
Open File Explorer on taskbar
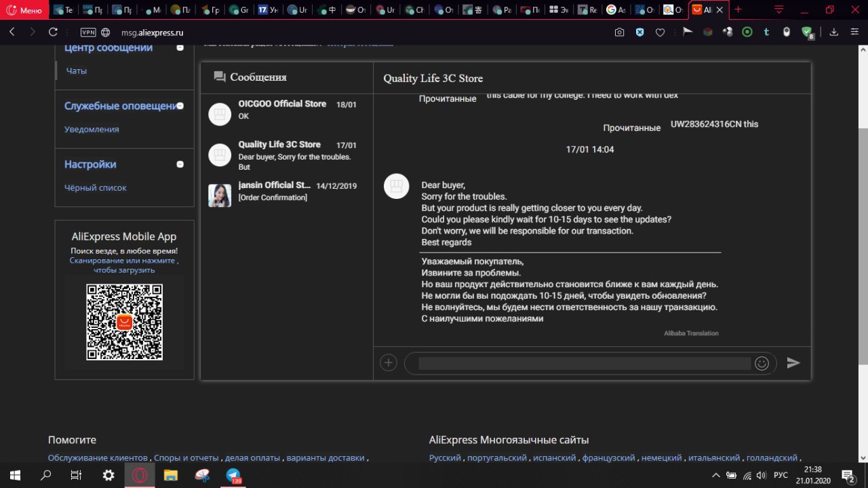(x=171, y=475)
